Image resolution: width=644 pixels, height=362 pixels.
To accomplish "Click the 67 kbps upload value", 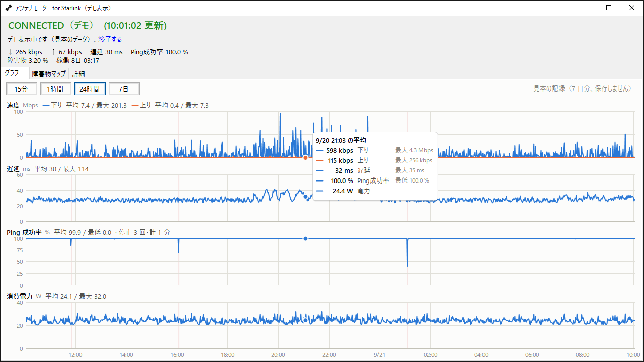I will point(70,52).
